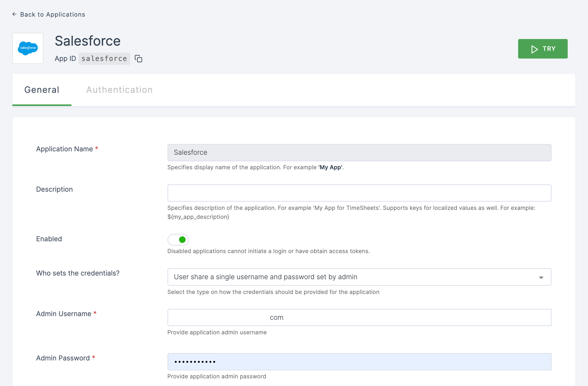Click the green TRY button

tap(543, 49)
